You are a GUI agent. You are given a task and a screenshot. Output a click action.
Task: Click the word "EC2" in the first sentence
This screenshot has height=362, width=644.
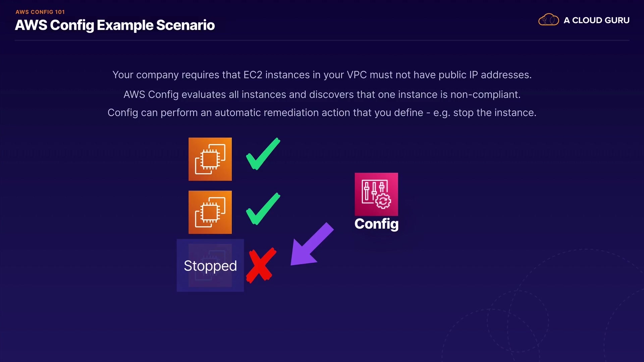(x=253, y=75)
